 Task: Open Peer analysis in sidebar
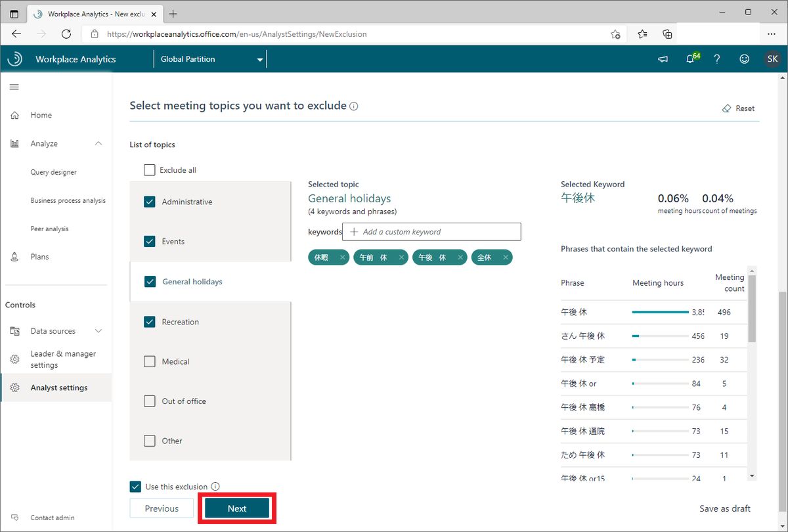49,229
